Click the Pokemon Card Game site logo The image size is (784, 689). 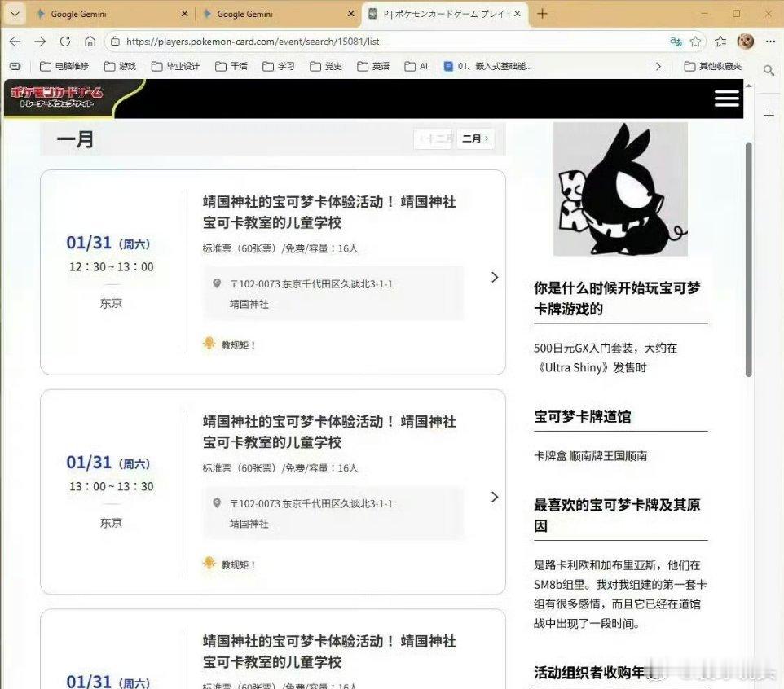57,96
